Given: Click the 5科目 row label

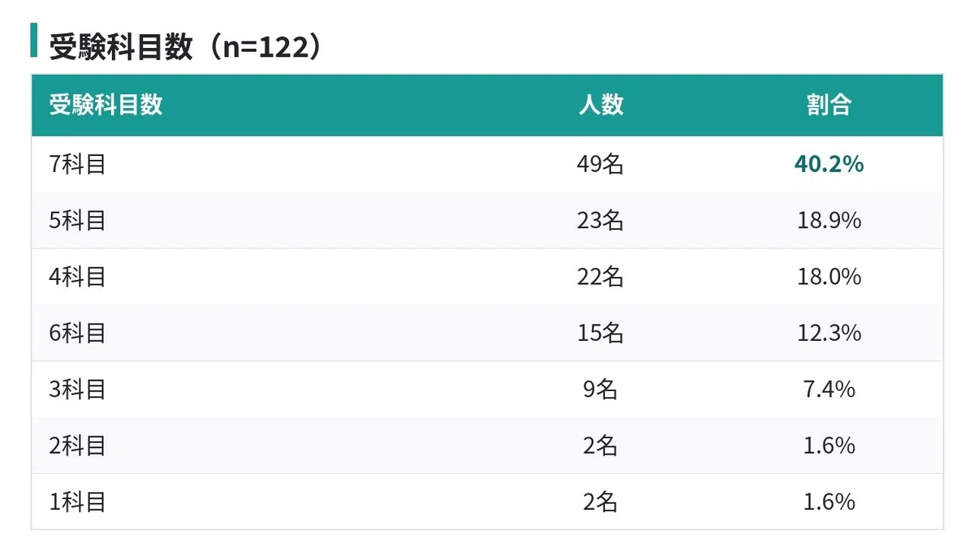Looking at the screenshot, I should pyautogui.click(x=77, y=221).
